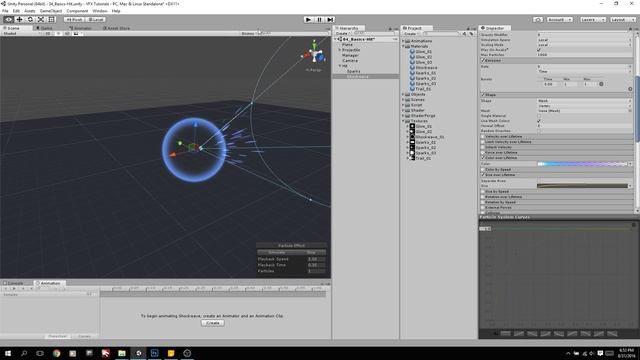Open the ShaderForge folder icon
640x360 pixels.
point(407,116)
